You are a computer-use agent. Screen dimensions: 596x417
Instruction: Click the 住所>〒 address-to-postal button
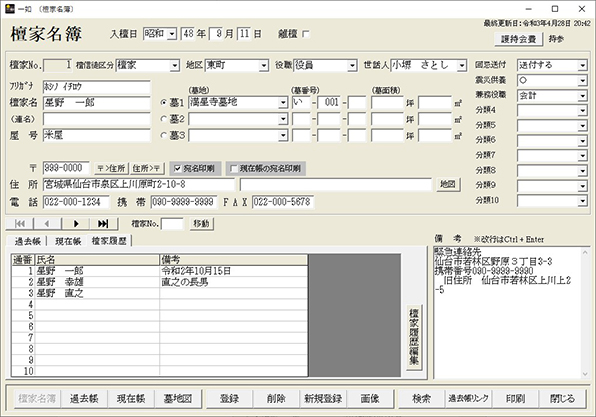tap(147, 168)
